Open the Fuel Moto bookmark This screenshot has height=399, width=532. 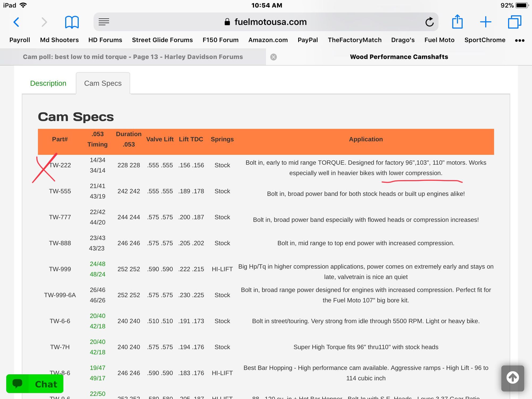click(x=439, y=40)
